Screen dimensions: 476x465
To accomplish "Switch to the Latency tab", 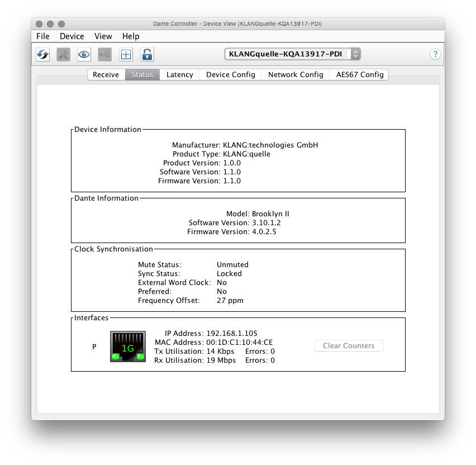I will pyautogui.click(x=180, y=75).
